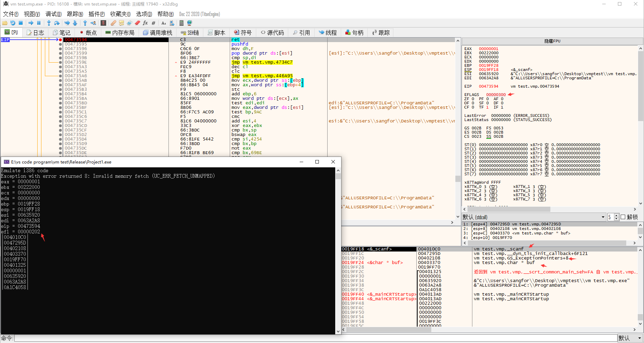Toggle breakpoint bullet at address 00473595

61,44
